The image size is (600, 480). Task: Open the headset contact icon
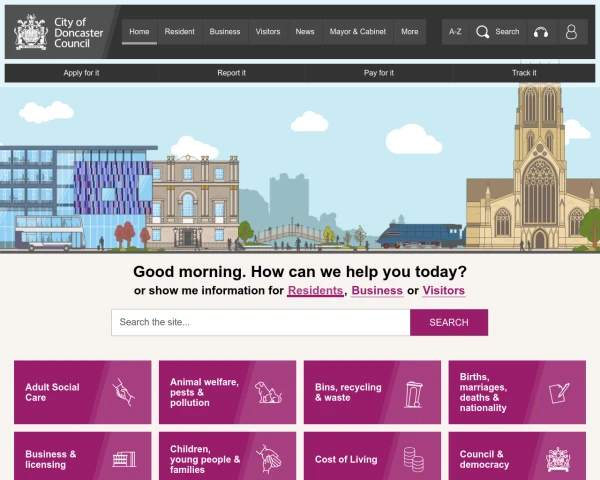[541, 32]
